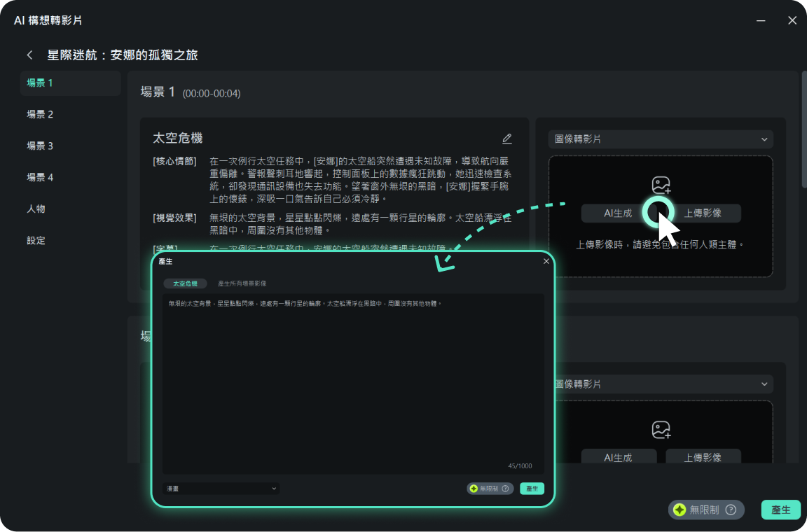This screenshot has width=807, height=532.
Task: Click the 產生 title of the popup
Action: coord(166,261)
